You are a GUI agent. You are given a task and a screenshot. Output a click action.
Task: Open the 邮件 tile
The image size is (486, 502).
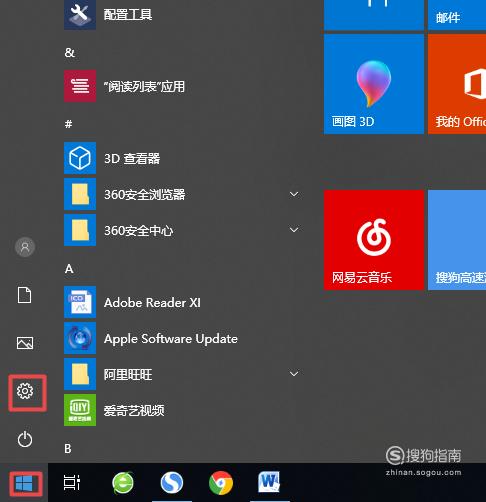click(x=457, y=15)
